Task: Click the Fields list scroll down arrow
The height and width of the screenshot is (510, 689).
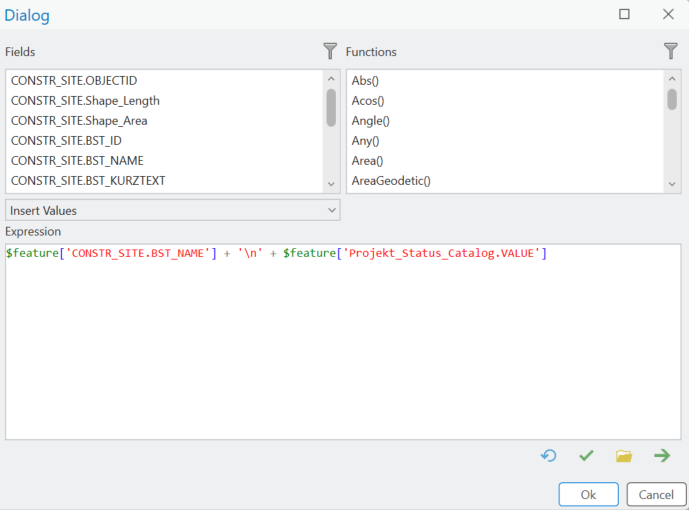Action: coord(331,184)
